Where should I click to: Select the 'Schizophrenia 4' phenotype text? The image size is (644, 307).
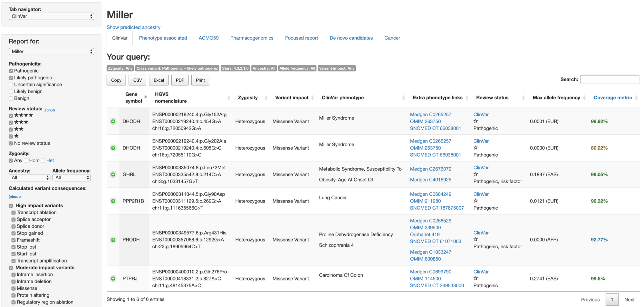336,245
